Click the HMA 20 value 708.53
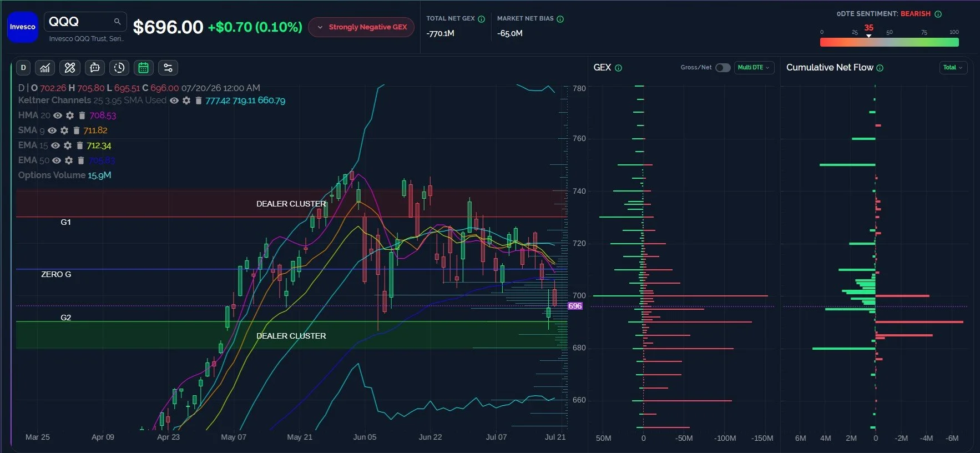The width and height of the screenshot is (980, 453). pos(103,115)
